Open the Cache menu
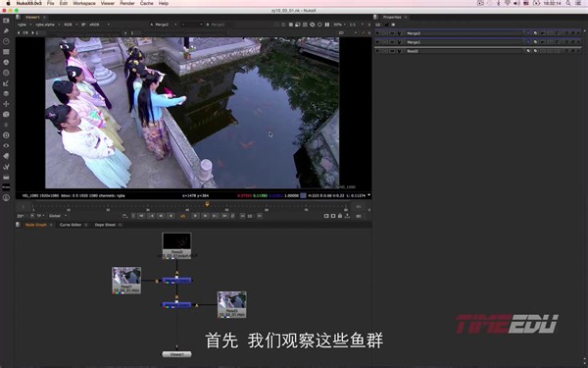This screenshot has width=588, height=368. pyautogui.click(x=147, y=3)
